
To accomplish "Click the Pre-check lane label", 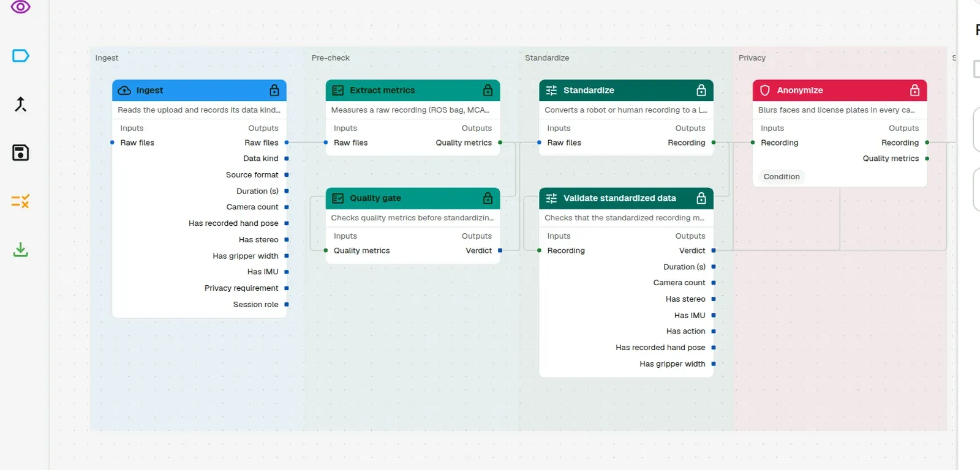I will [331, 58].
